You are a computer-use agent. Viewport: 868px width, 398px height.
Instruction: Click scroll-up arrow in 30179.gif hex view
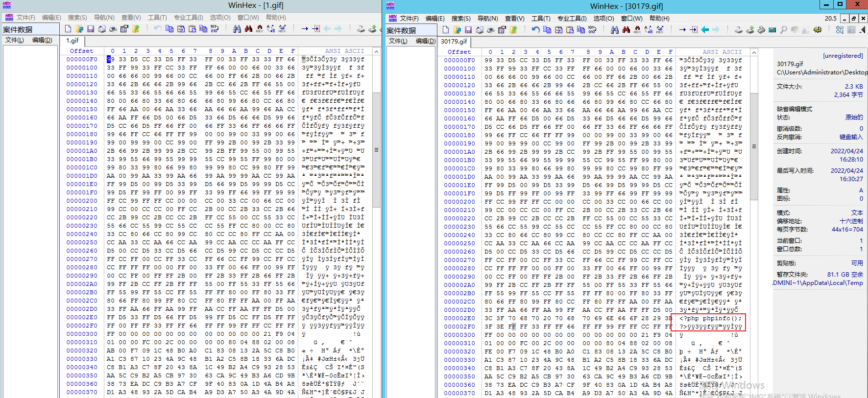point(754,52)
